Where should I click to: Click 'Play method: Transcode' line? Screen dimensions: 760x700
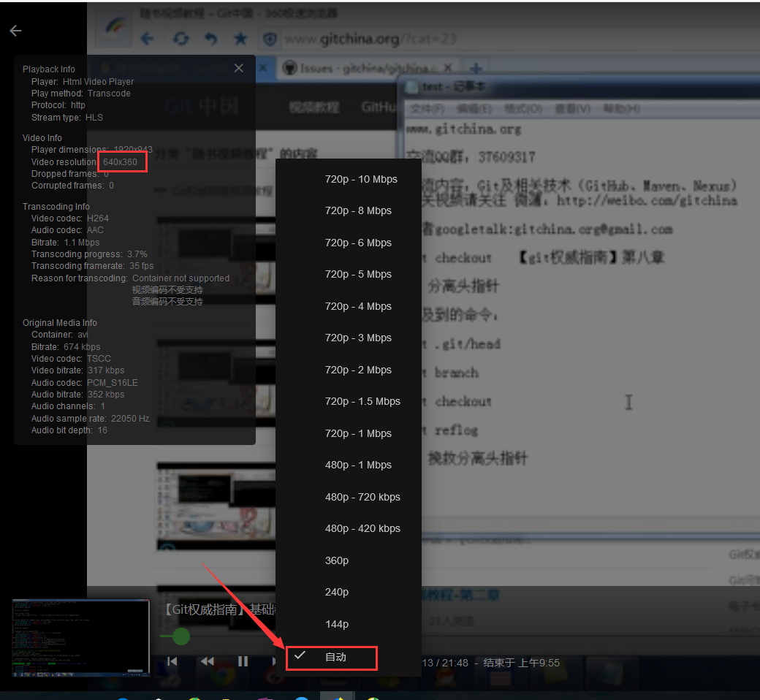[x=81, y=94]
